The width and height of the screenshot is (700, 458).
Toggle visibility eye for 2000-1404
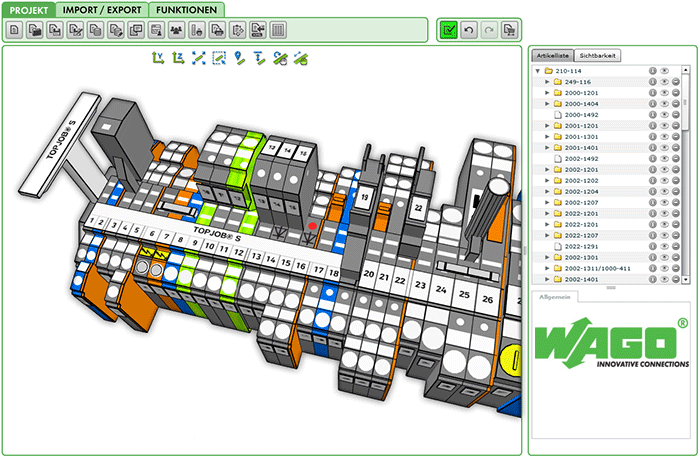click(x=664, y=104)
